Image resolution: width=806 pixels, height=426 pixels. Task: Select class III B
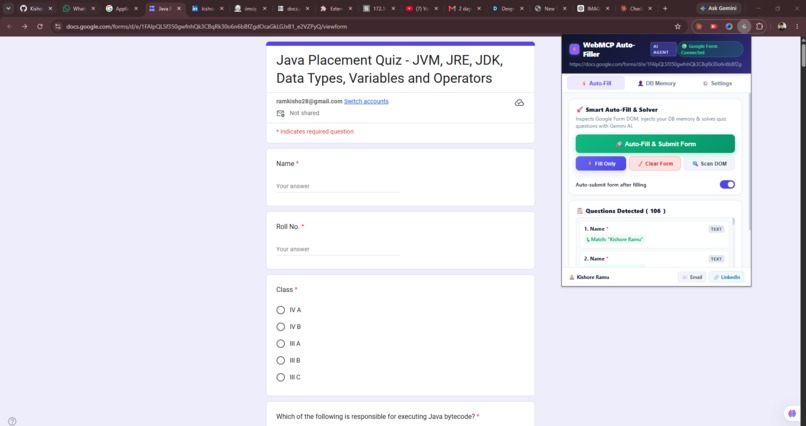coord(281,361)
